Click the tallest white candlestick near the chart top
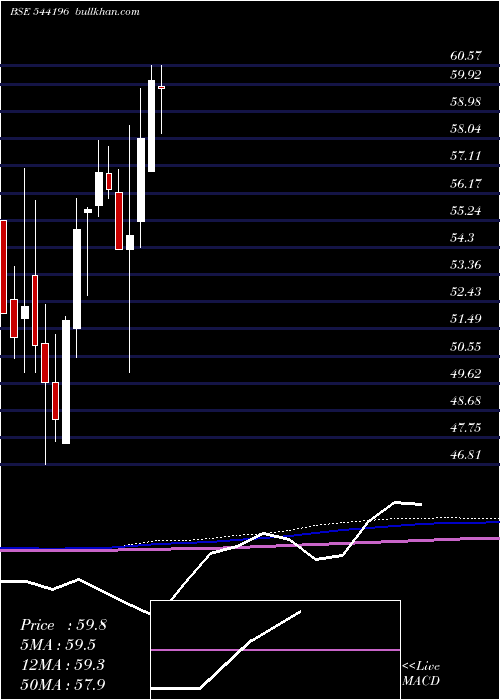The width and height of the screenshot is (500, 700). [151, 126]
